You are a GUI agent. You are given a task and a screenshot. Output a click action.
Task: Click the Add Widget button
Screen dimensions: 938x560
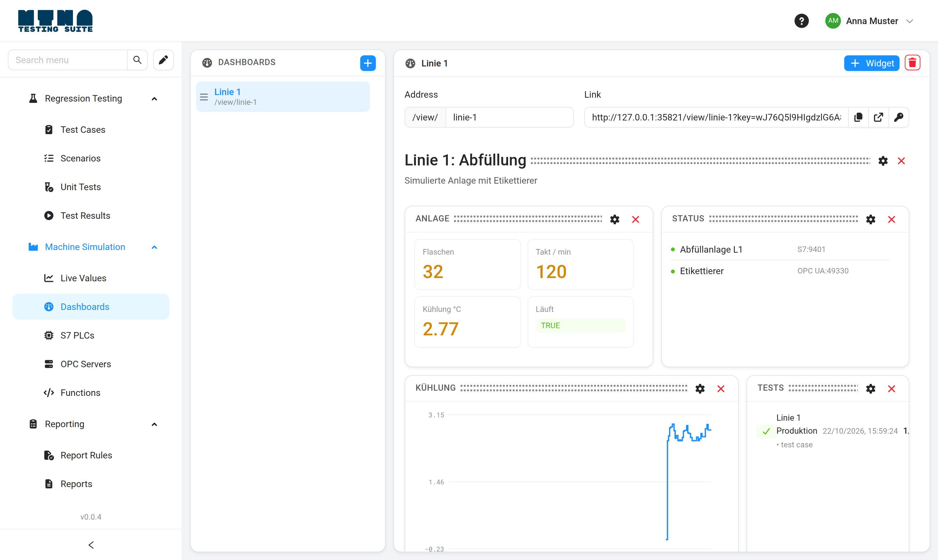click(x=871, y=63)
